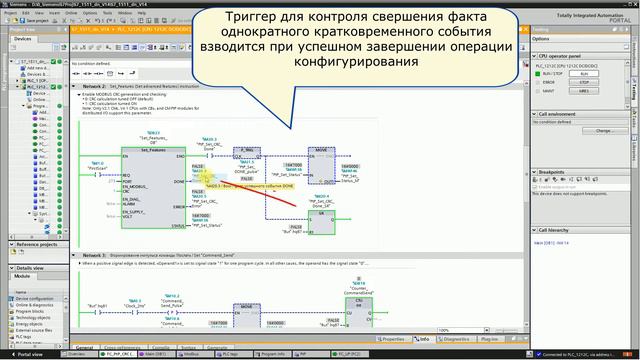
Task: Insert a coil from the LAD toolbar
Action: click(98, 73)
